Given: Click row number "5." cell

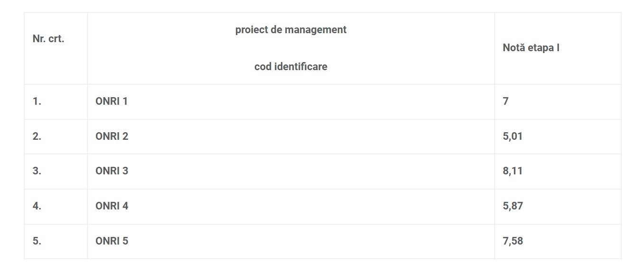Looking at the screenshot, I should pyautogui.click(x=37, y=241).
